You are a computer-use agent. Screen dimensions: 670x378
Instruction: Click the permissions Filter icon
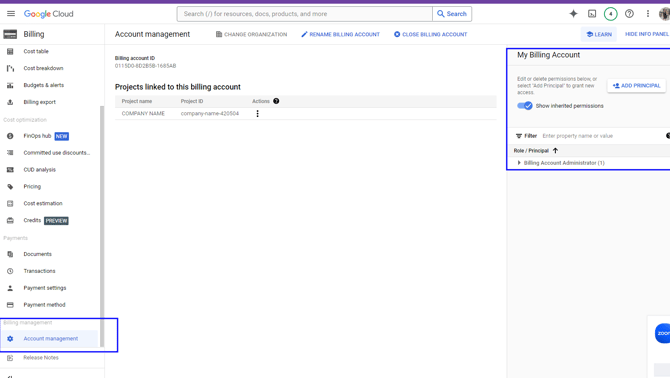[519, 136]
